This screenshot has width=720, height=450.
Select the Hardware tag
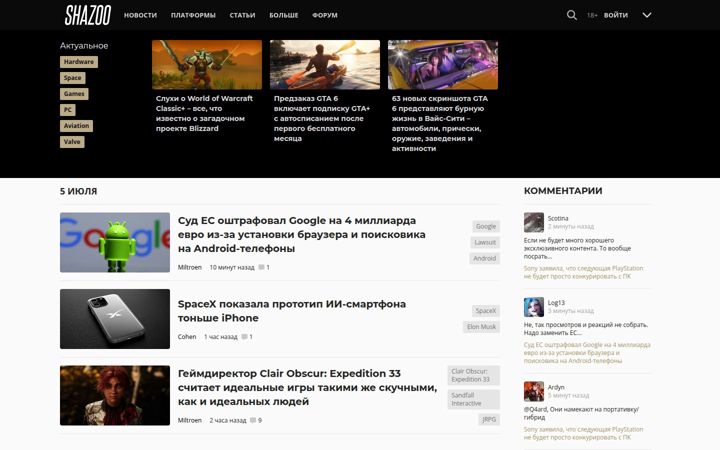pyautogui.click(x=79, y=62)
